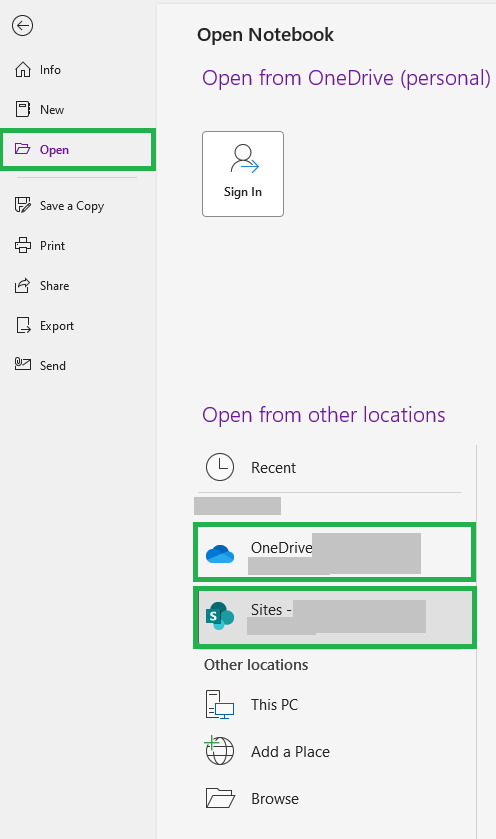Select Open in the sidebar

click(78, 150)
